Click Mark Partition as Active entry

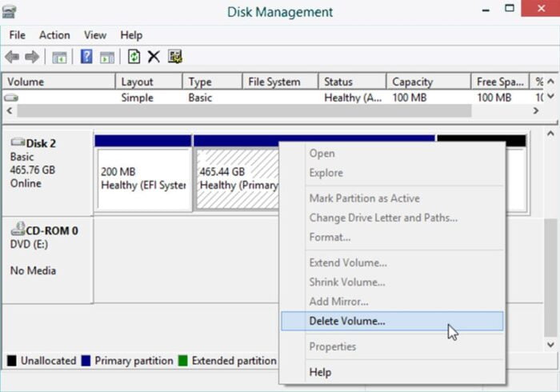[x=392, y=198]
